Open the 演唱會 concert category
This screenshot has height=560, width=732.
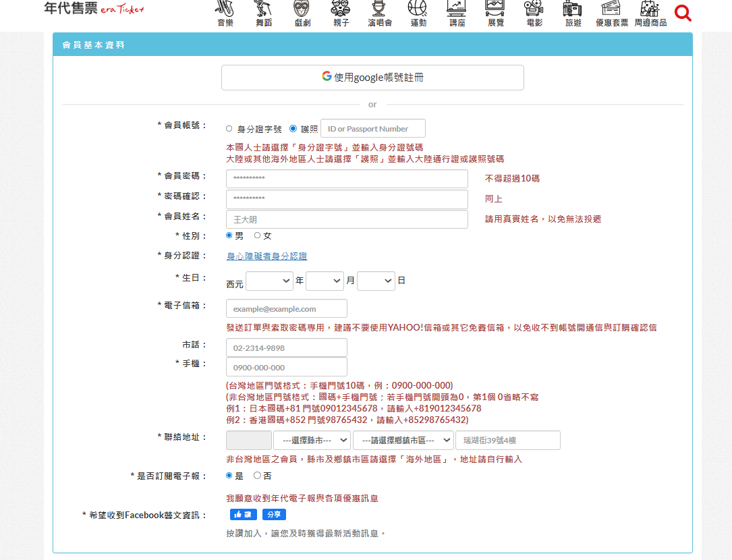click(x=378, y=12)
